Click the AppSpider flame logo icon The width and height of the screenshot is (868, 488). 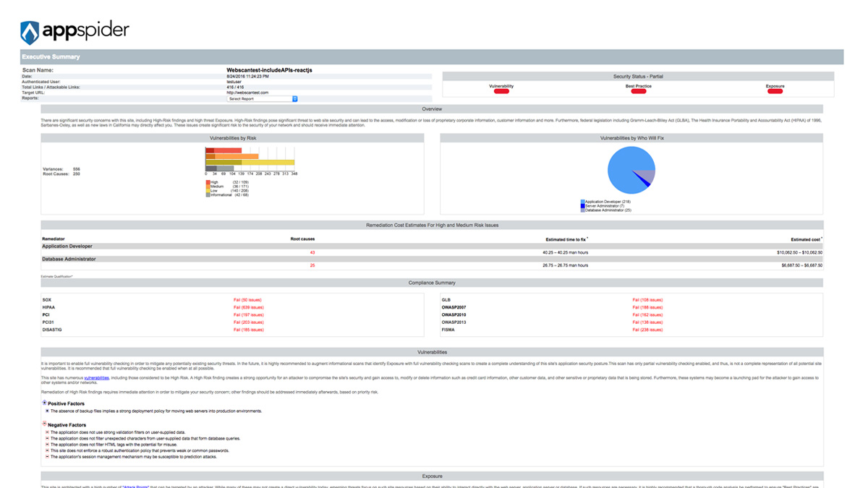[x=30, y=33]
